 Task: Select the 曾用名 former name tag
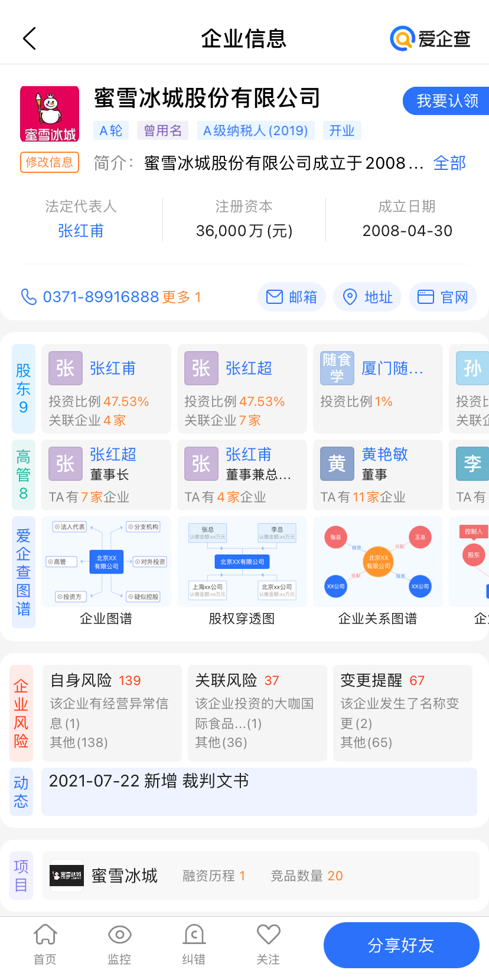(x=162, y=130)
